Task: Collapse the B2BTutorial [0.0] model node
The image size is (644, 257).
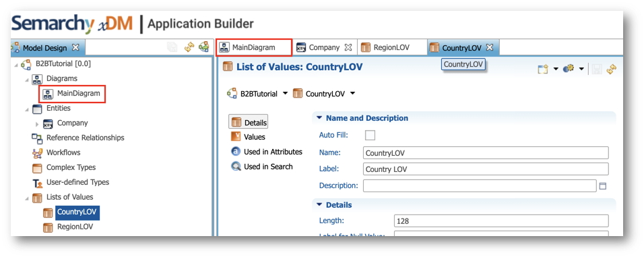Action: [16, 65]
